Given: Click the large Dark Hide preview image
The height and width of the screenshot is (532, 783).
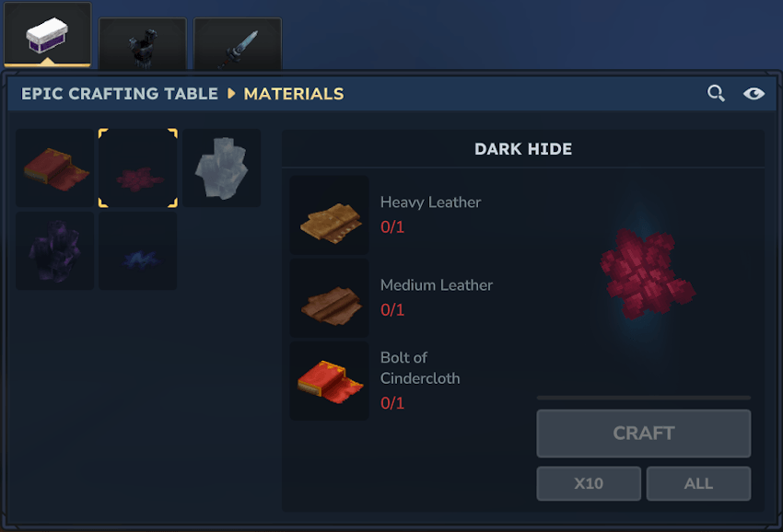Looking at the screenshot, I should pyautogui.click(x=648, y=273).
